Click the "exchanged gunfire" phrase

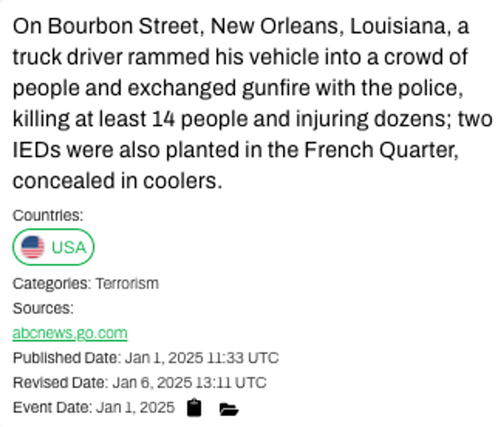coord(207,88)
